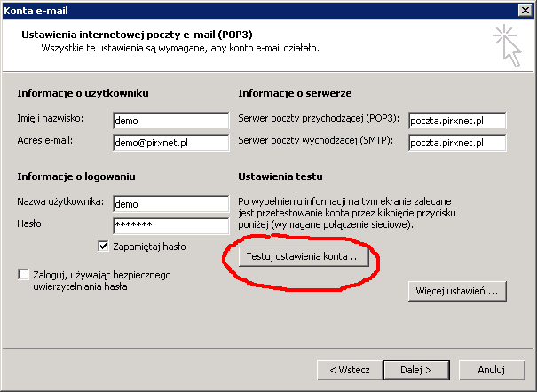Screen dimensions: 537x392
Task: Go back with the Wstecz button
Action: [x=349, y=368]
